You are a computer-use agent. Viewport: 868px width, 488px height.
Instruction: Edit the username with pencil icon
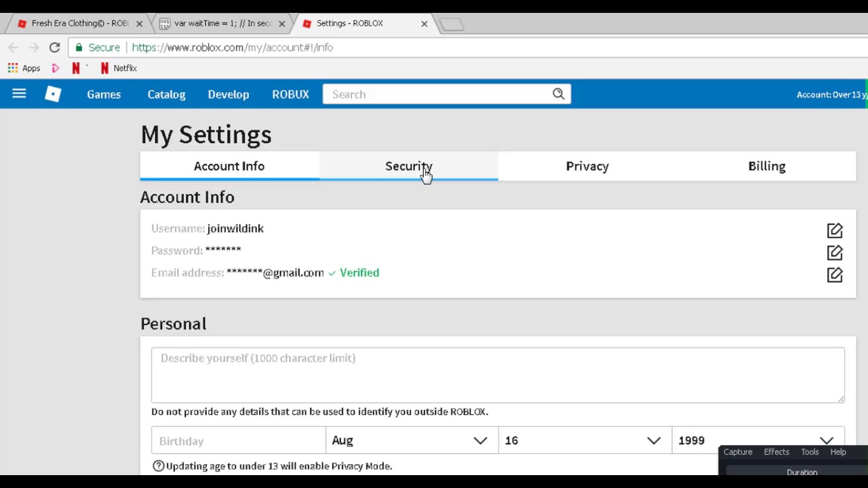click(835, 230)
